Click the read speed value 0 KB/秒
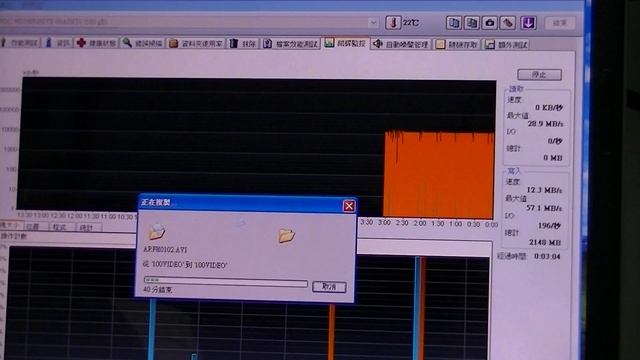Image resolution: width=640 pixels, height=360 pixels. [549, 108]
